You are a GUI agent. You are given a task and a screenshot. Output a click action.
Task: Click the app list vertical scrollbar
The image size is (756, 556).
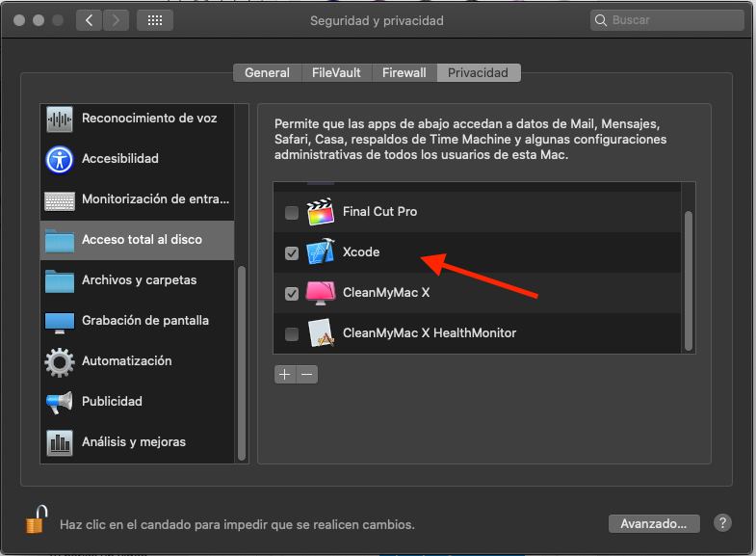[x=688, y=280]
